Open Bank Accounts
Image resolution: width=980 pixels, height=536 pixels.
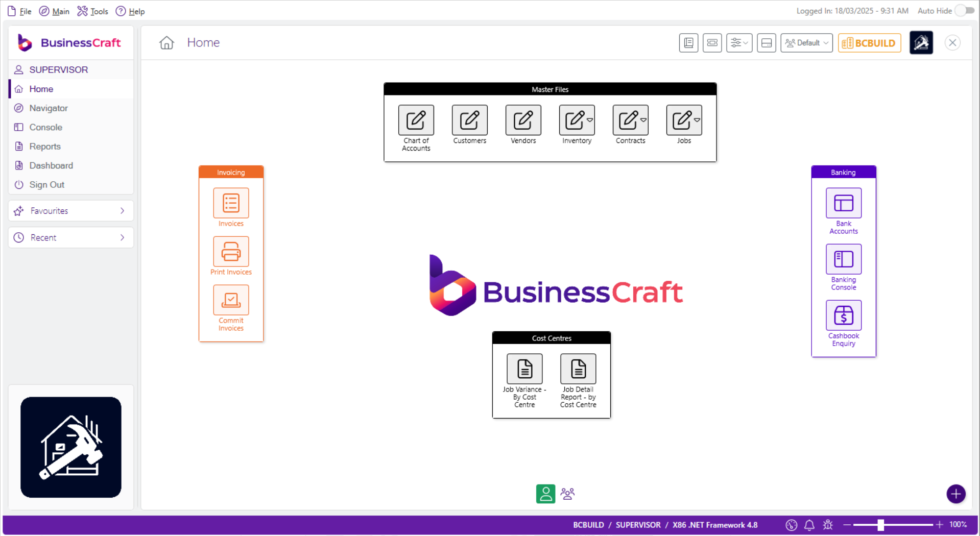[x=843, y=203]
